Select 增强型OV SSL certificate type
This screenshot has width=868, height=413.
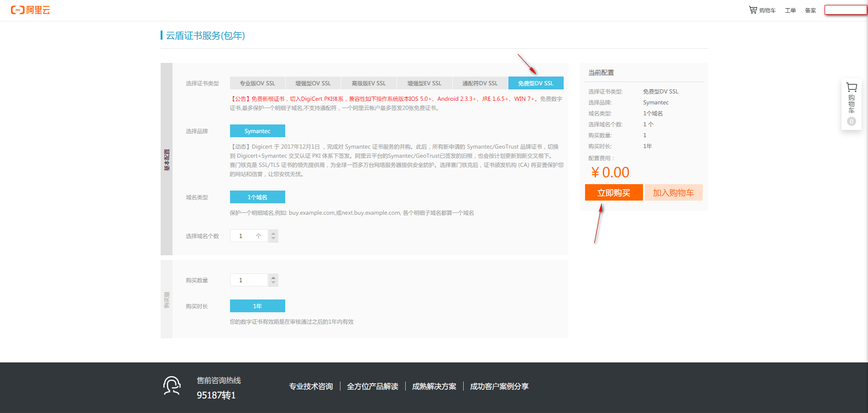[x=313, y=83]
